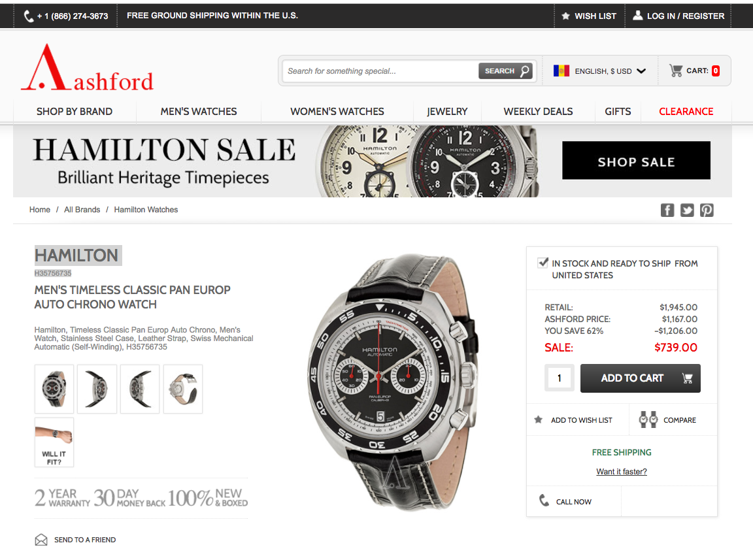The width and height of the screenshot is (753, 560).
Task: Go to the Clearance section
Action: tap(686, 112)
